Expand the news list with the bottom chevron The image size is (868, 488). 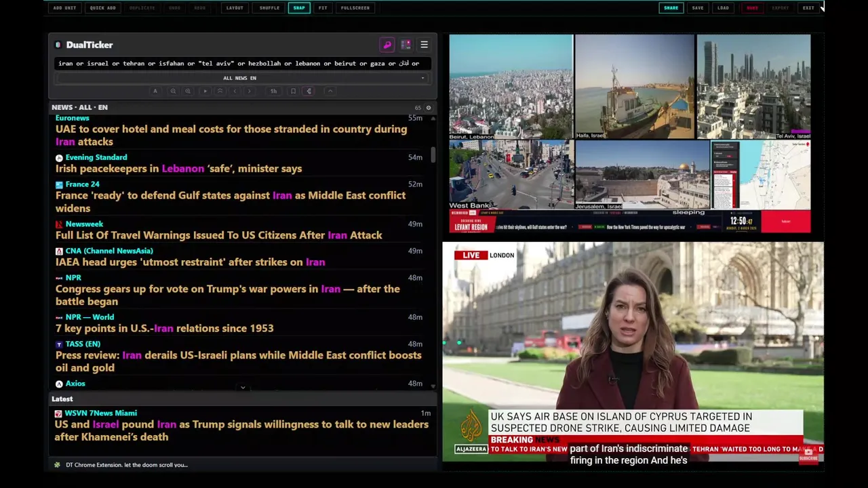tap(243, 388)
